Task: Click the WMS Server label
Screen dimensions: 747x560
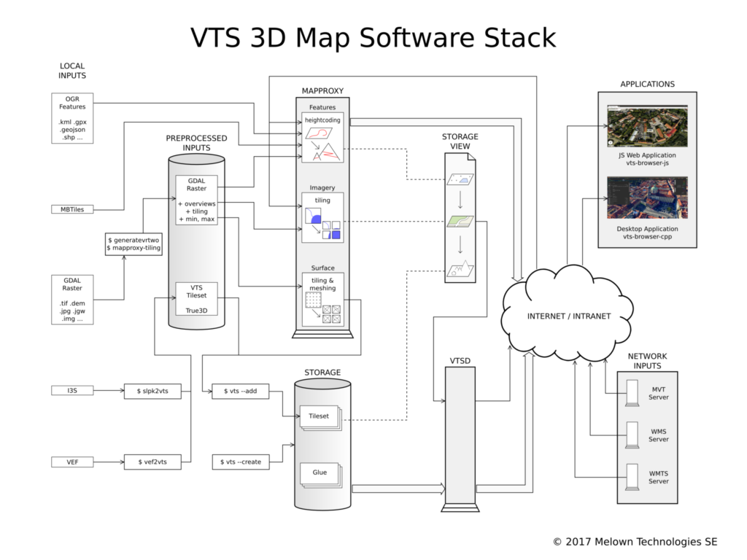Action: click(659, 435)
